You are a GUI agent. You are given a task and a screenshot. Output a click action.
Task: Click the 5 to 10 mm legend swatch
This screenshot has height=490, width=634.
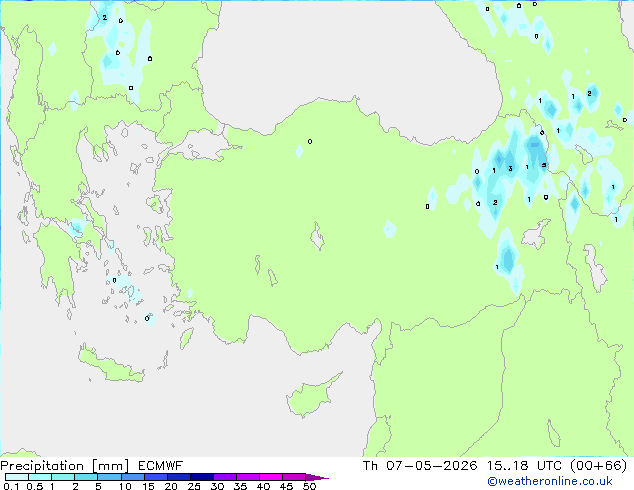pos(109,477)
